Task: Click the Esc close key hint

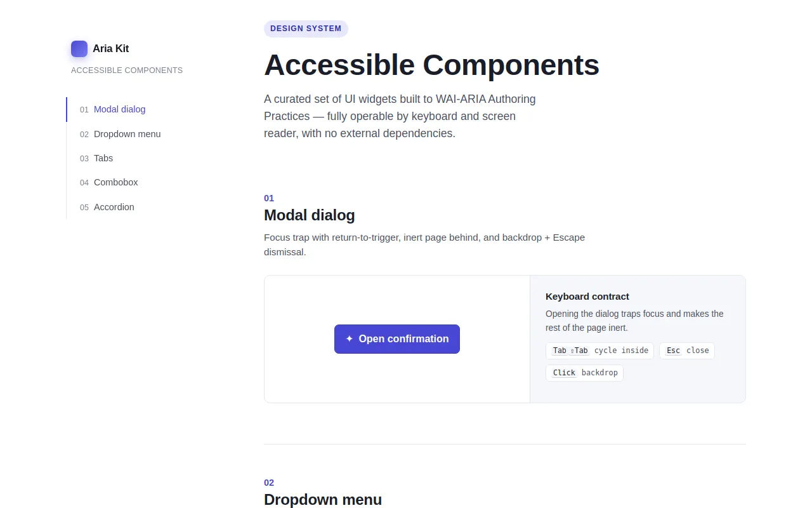Action: click(x=687, y=351)
